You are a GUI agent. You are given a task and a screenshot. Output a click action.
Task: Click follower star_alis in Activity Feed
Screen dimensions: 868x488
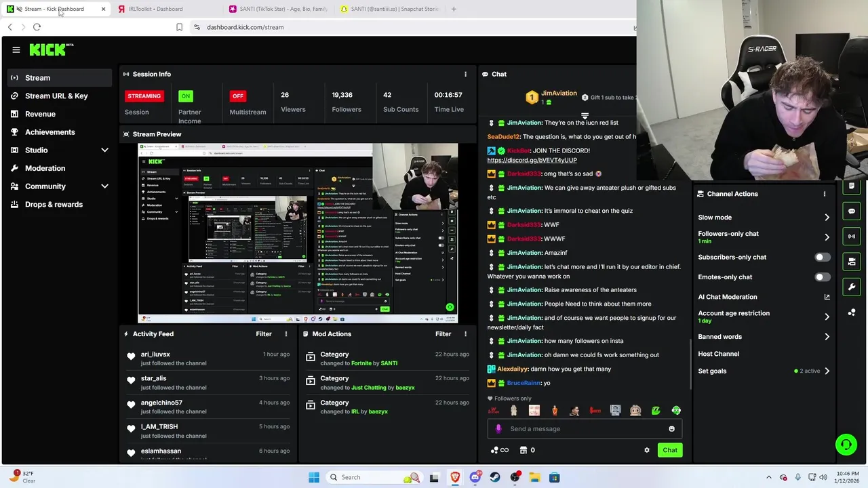point(153,378)
